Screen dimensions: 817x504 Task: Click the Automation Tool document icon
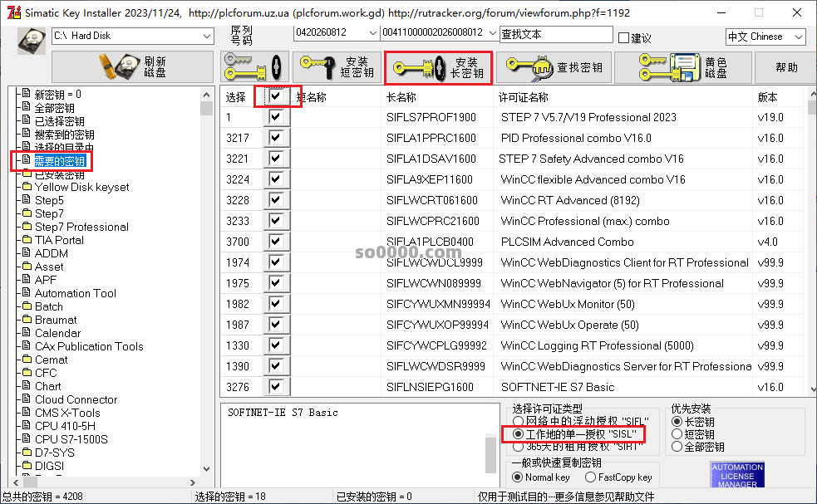[27, 292]
